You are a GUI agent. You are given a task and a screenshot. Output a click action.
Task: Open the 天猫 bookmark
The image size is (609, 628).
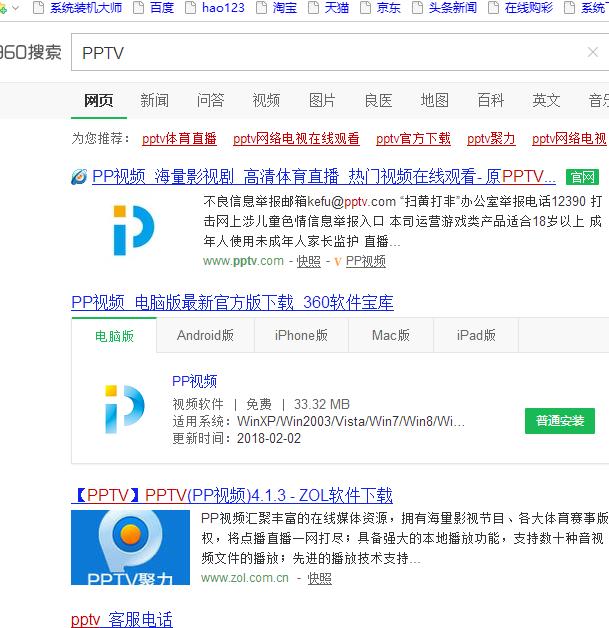(337, 7)
